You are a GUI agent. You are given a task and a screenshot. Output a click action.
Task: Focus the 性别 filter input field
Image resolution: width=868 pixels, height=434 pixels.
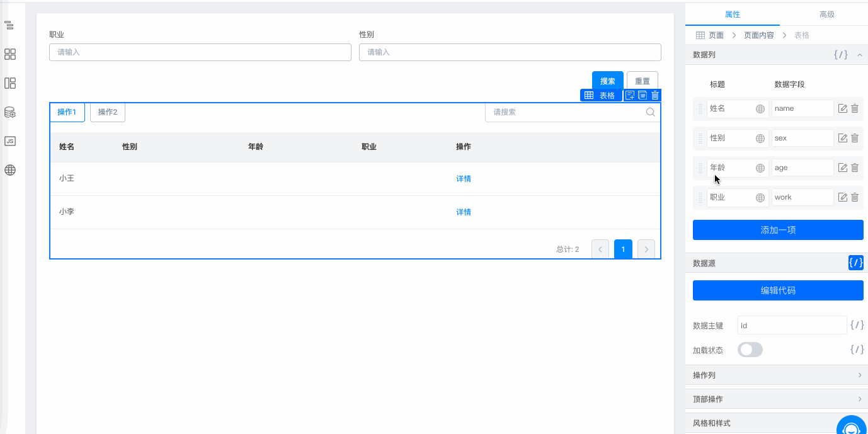(510, 52)
